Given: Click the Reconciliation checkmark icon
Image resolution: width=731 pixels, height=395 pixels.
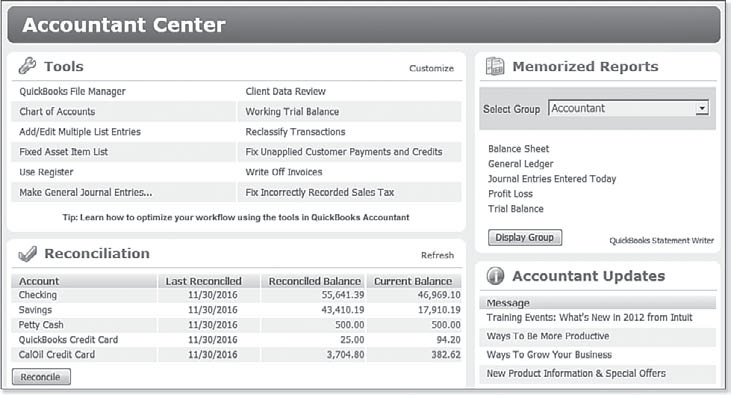Looking at the screenshot, I should [x=28, y=254].
